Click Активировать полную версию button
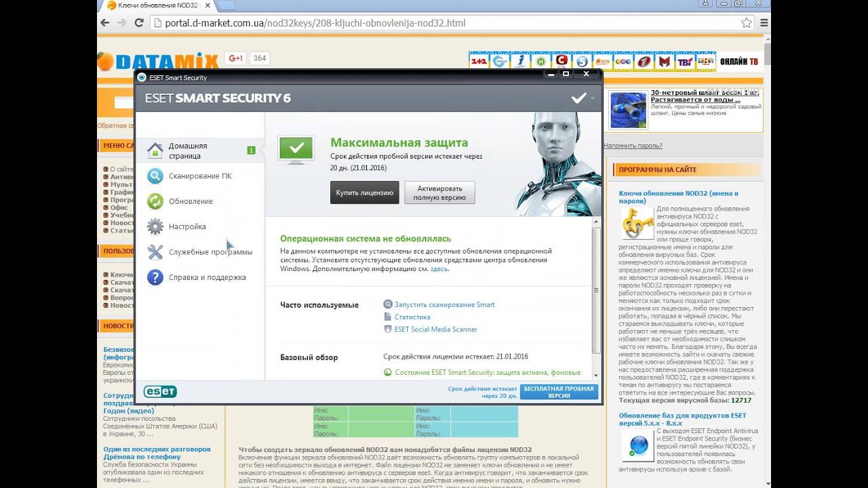This screenshot has width=868, height=488. 439,192
